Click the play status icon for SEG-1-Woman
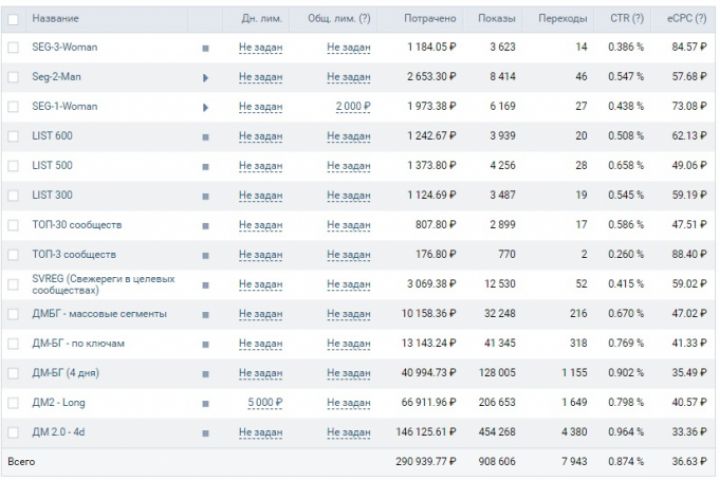 coord(205,106)
